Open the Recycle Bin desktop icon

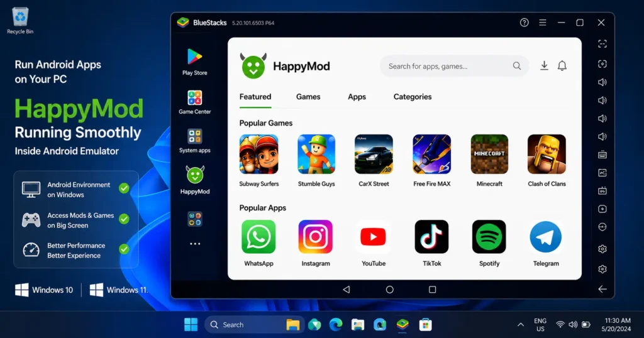click(20, 21)
